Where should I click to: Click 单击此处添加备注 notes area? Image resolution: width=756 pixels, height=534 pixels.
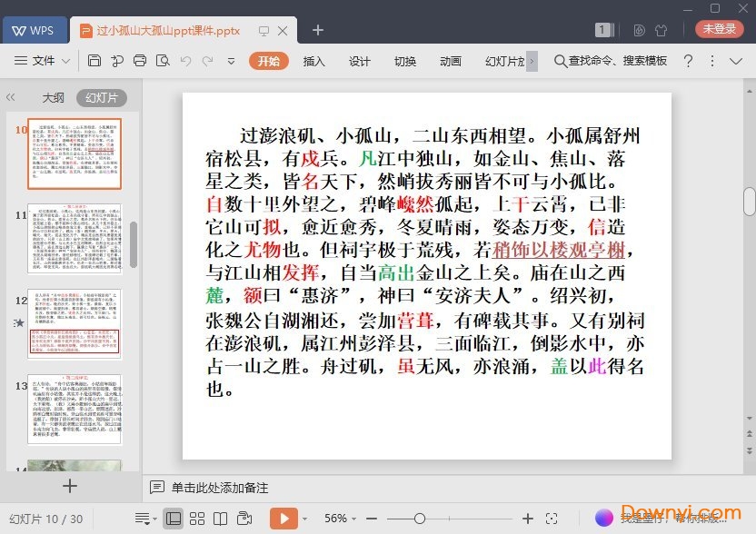click(x=220, y=488)
